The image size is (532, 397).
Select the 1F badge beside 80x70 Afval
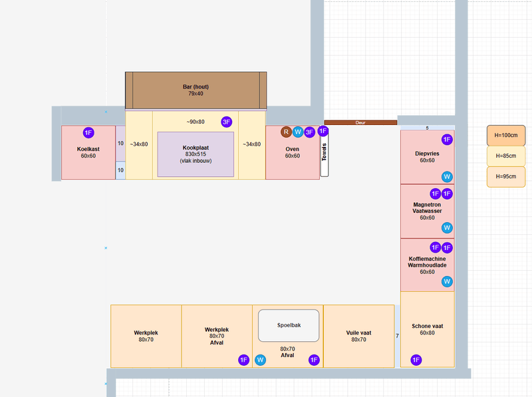[x=314, y=360]
